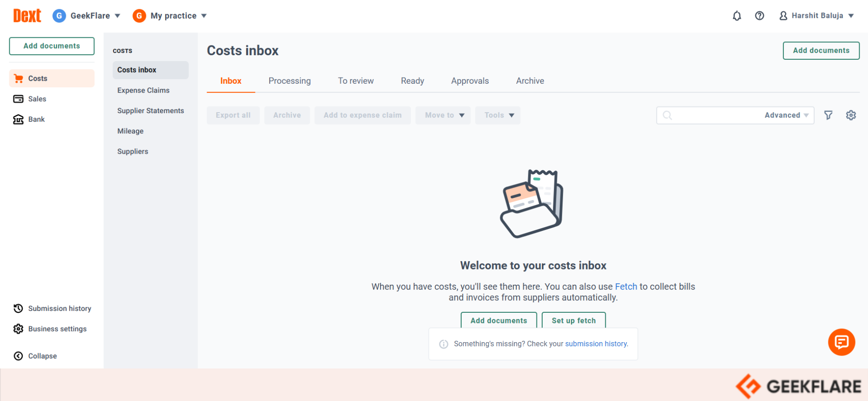Viewport: 868px width, 401px height.
Task: Open the orange chat support bubble
Action: click(x=841, y=342)
